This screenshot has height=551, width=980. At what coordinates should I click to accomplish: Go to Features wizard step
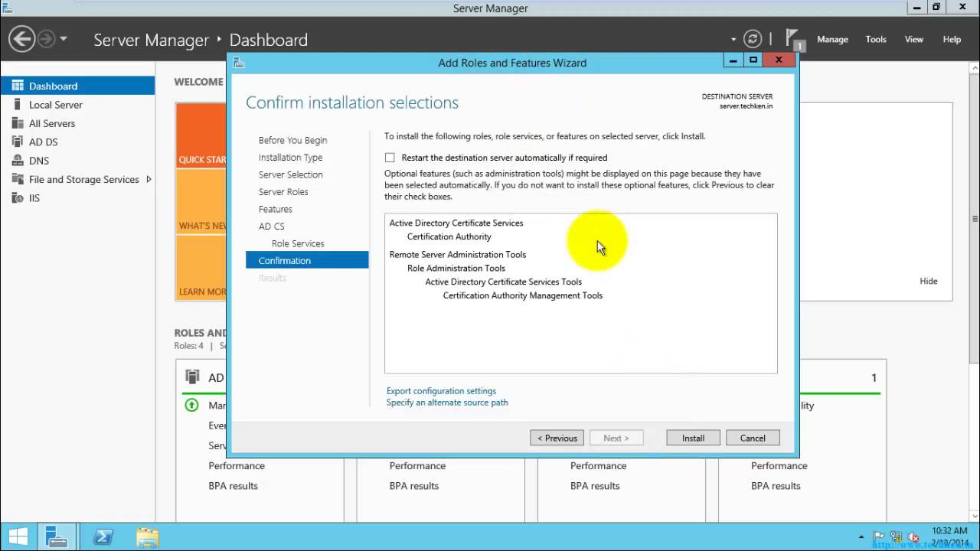[x=275, y=209]
